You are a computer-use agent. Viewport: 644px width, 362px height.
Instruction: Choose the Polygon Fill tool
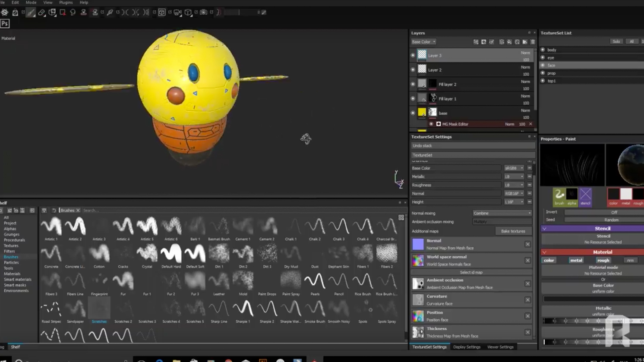63,13
